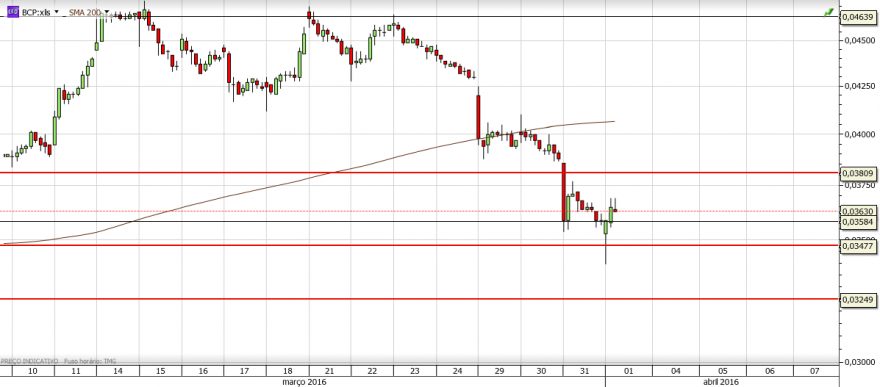Click the BCP:xls instrument label

tap(36, 11)
